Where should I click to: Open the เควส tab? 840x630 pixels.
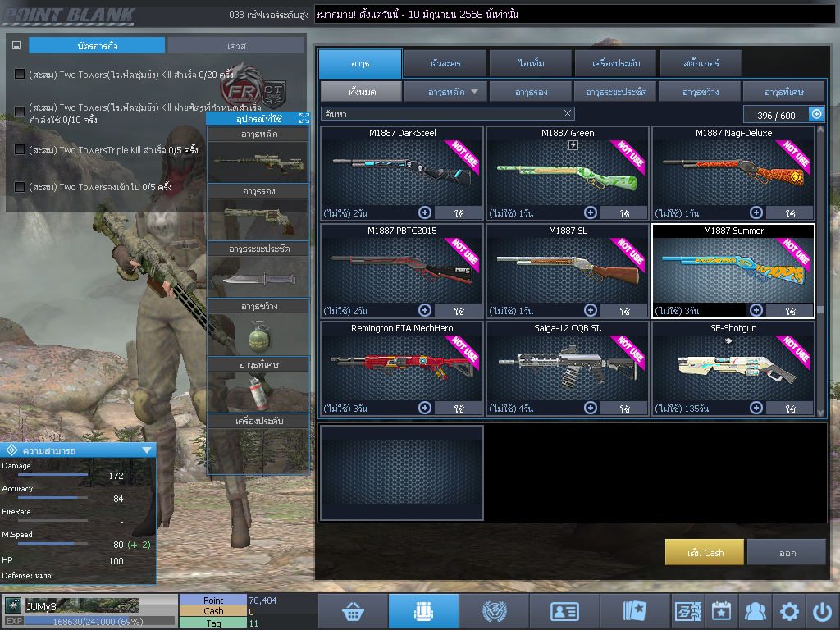(236, 46)
